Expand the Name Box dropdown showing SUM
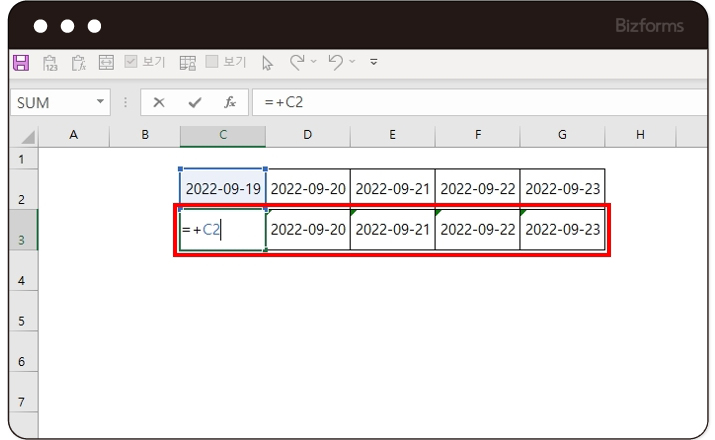This screenshot has width=715, height=440. (x=100, y=102)
